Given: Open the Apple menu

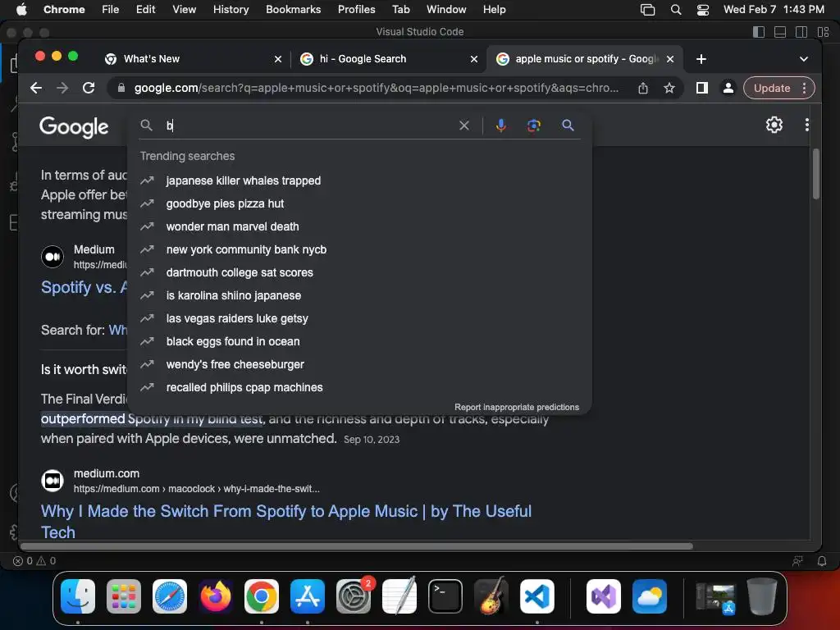Looking at the screenshot, I should (x=21, y=9).
